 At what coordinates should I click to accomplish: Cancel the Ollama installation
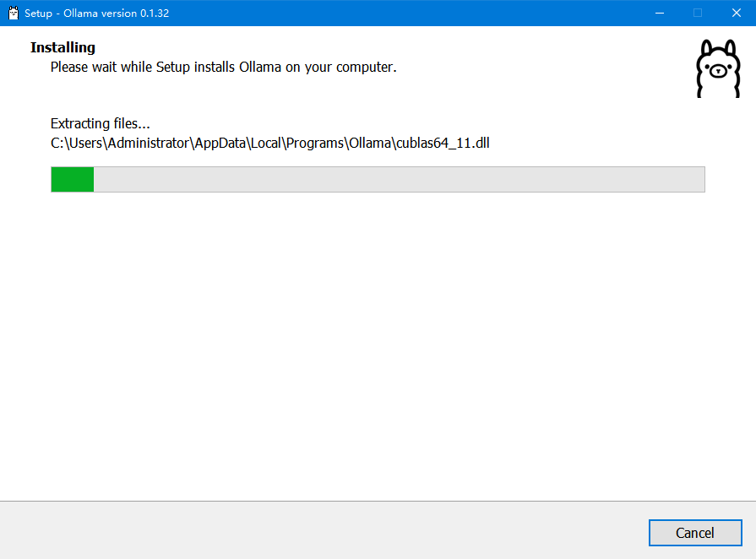695,533
